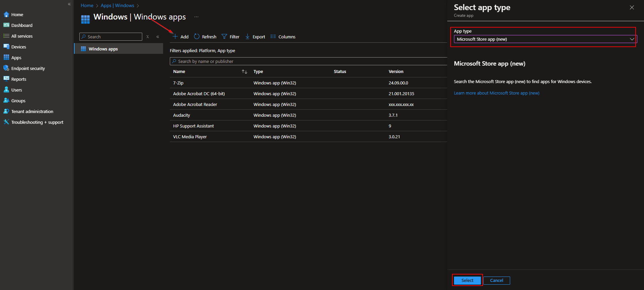Click version 24.09.00.0 cell

click(x=398, y=83)
